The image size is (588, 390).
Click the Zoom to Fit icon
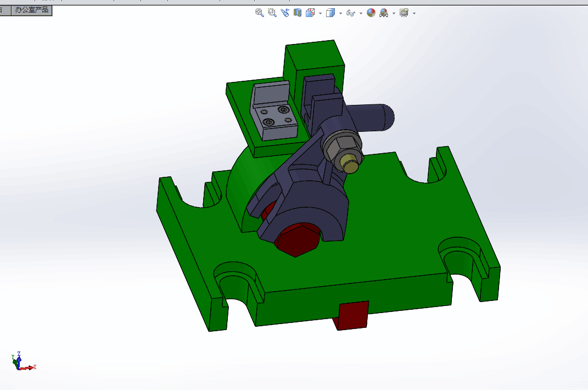coord(259,13)
